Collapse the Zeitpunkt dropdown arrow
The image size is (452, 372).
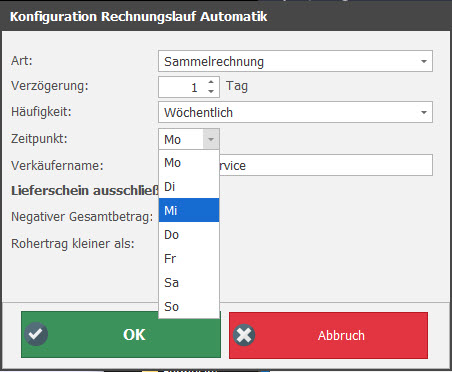pos(211,139)
